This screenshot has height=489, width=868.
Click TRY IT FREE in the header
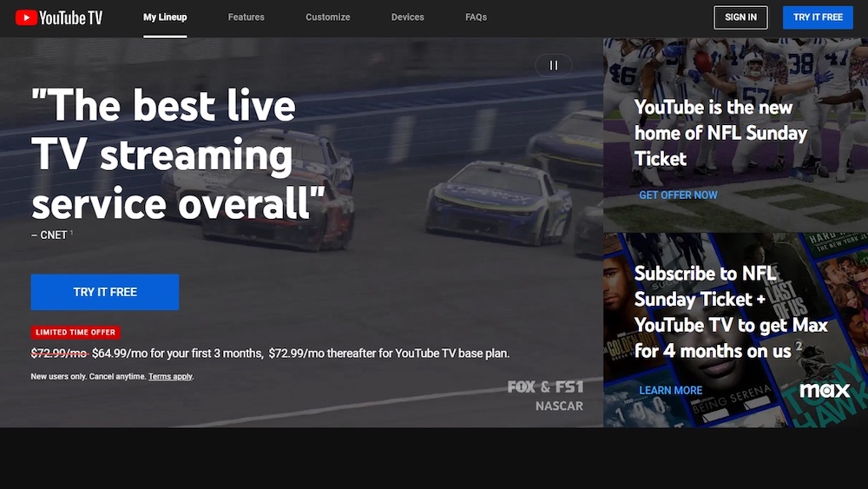tap(818, 17)
